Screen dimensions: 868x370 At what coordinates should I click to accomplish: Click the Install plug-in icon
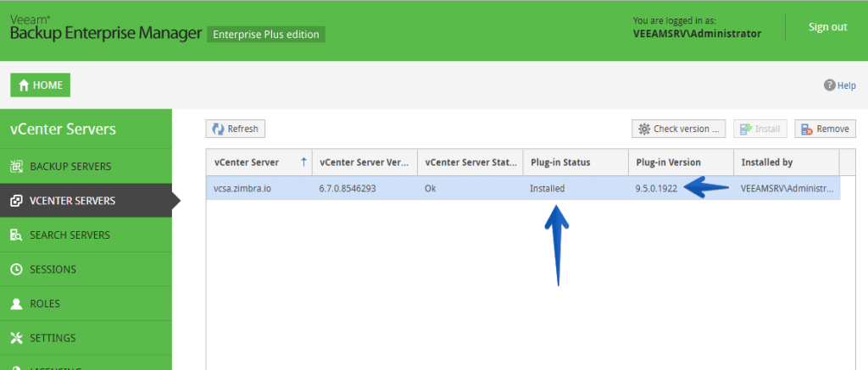pyautogui.click(x=746, y=129)
